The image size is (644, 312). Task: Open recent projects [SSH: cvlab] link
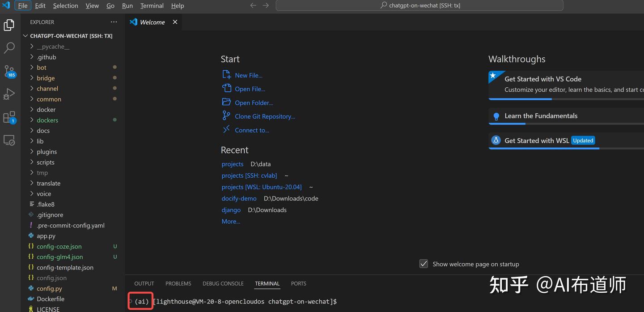click(249, 175)
